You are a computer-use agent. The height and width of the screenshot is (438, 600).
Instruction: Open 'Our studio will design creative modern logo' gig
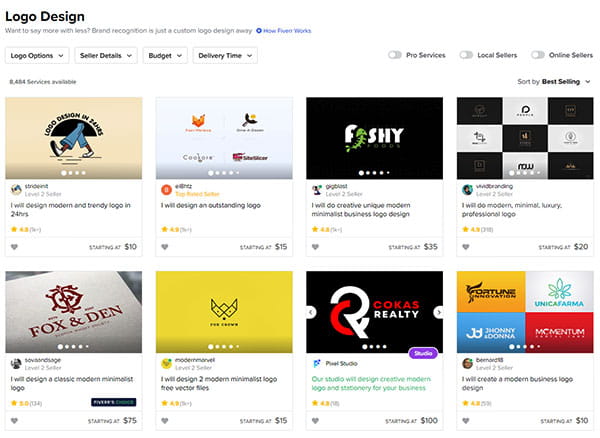click(x=371, y=383)
